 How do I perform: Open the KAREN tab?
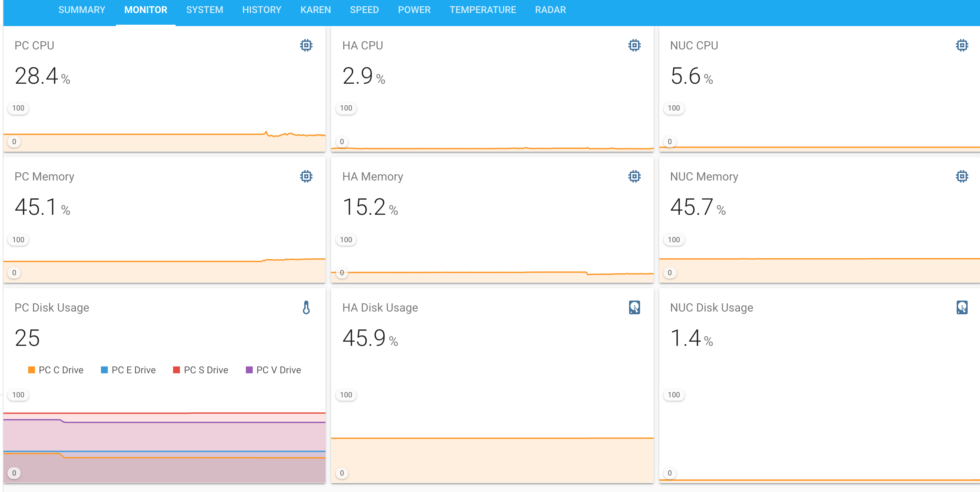click(315, 10)
